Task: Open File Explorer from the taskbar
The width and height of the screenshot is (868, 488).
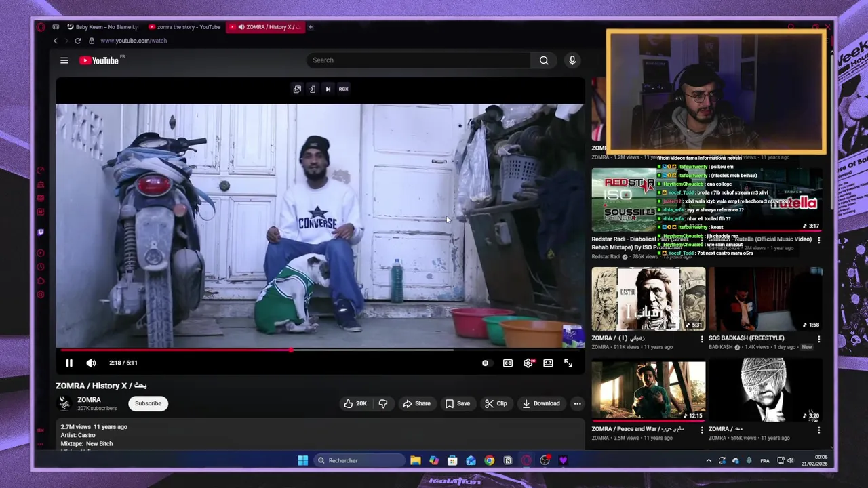Action: pos(416,461)
